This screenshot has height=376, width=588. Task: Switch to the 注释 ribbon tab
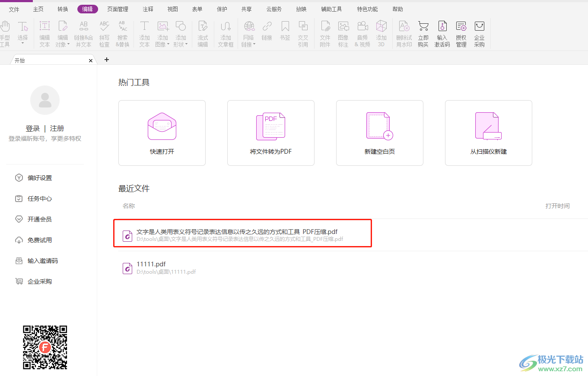pyautogui.click(x=148, y=9)
